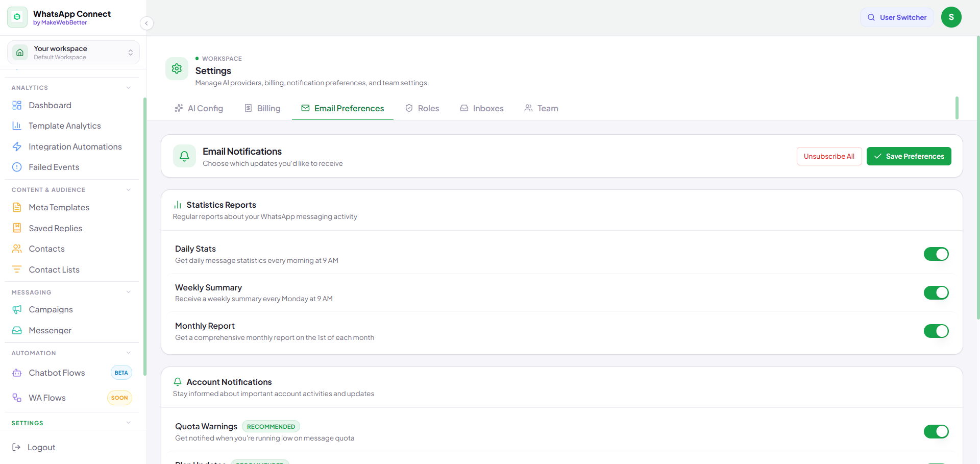Click the Email Preferences tab envelope icon

(305, 108)
